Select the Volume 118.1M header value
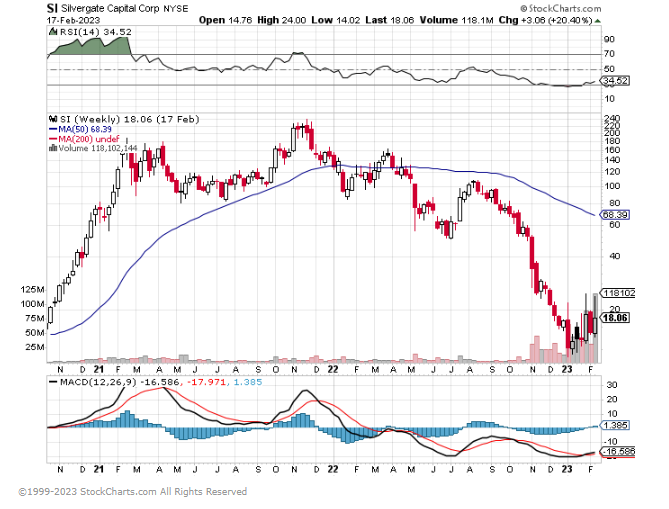The image size is (669, 509). coord(457,20)
